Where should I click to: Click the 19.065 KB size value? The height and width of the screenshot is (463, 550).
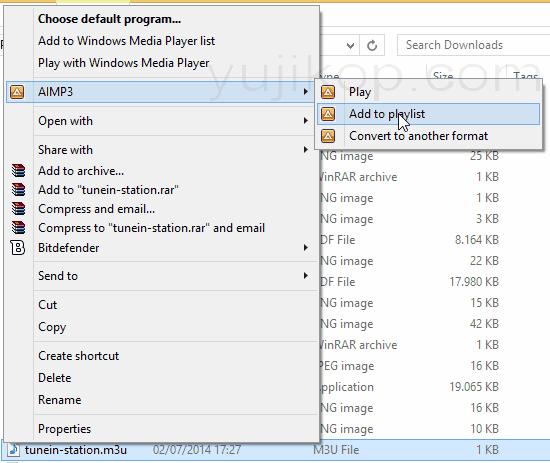474,387
